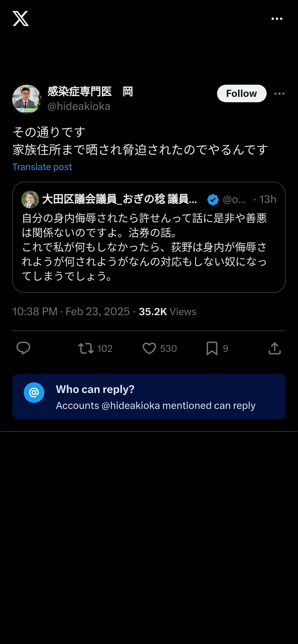
Task: Toggle like with the heart icon
Action: tap(149, 348)
